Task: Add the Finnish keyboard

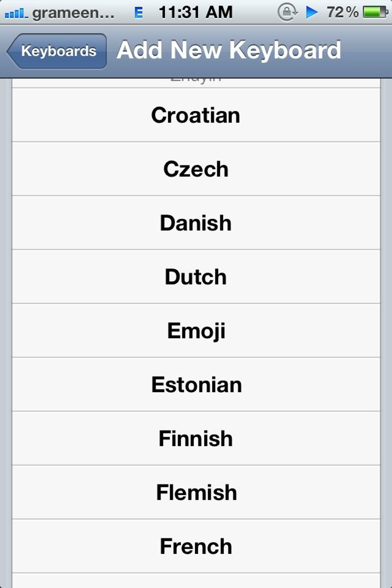Action: [x=196, y=438]
